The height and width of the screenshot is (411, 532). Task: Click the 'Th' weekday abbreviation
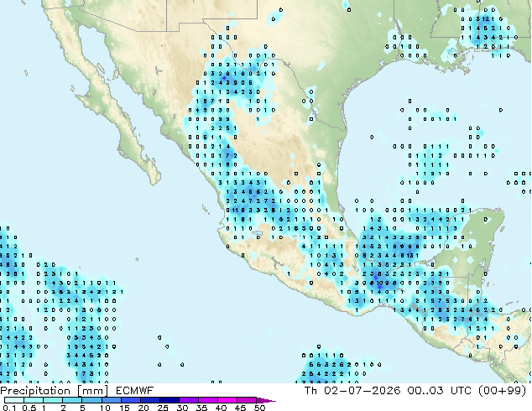pos(310,391)
